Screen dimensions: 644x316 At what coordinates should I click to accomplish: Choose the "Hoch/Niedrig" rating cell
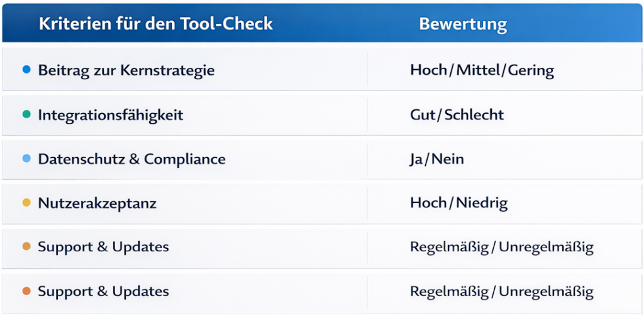pos(458,204)
